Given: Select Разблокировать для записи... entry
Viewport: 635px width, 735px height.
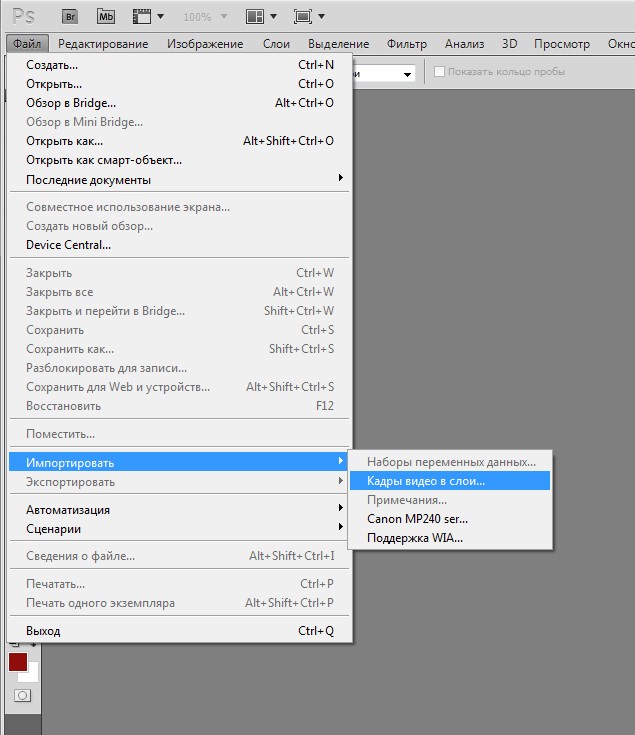Looking at the screenshot, I should (x=180, y=368).
